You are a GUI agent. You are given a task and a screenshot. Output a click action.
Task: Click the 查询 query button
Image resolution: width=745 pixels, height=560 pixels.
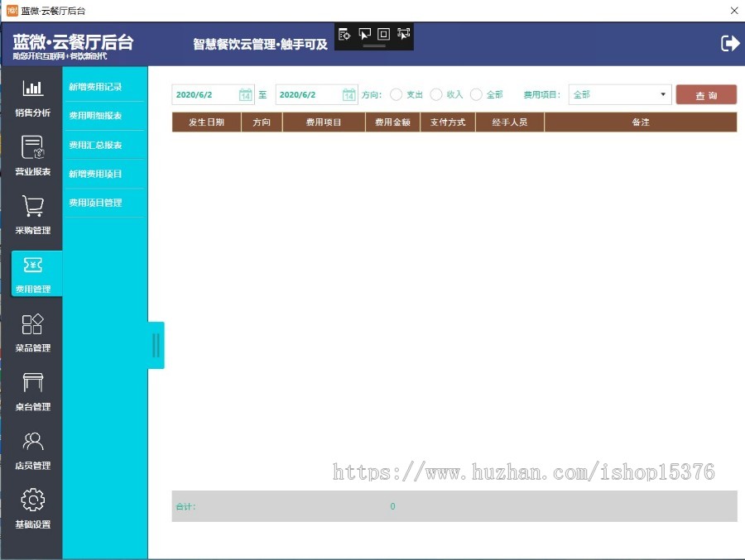pos(706,94)
